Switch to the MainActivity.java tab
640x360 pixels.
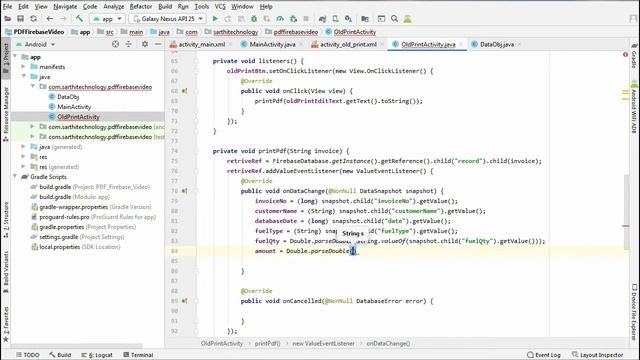pos(272,44)
